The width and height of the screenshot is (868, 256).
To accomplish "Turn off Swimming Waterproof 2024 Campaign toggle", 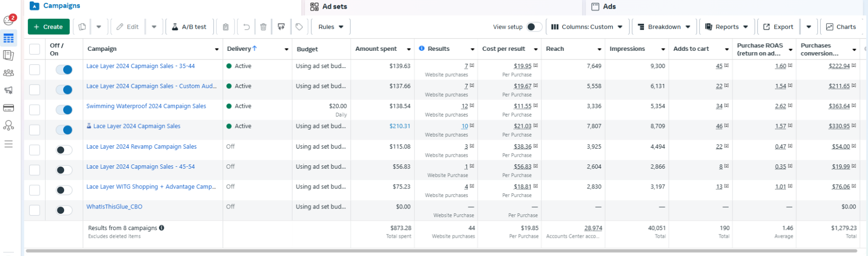I will (x=64, y=110).
